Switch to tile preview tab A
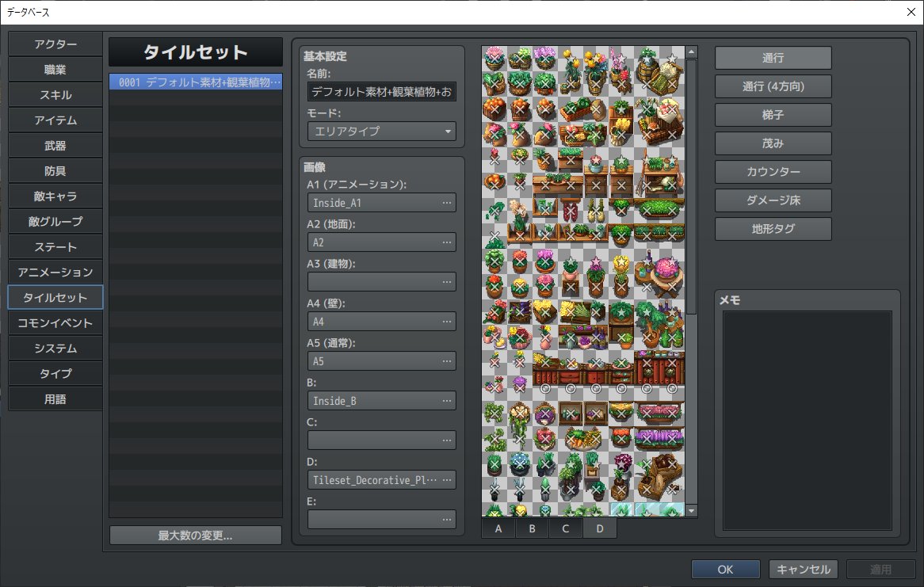Screen dimensions: 924x587 tap(498, 528)
